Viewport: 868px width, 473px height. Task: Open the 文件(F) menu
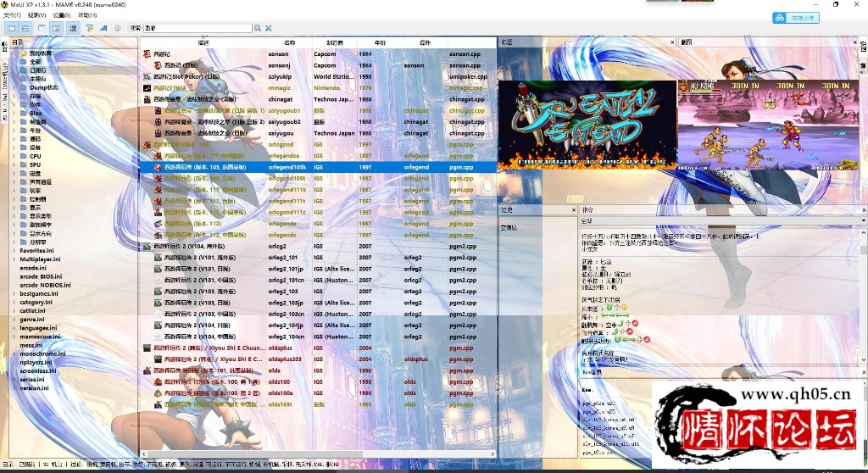point(12,15)
